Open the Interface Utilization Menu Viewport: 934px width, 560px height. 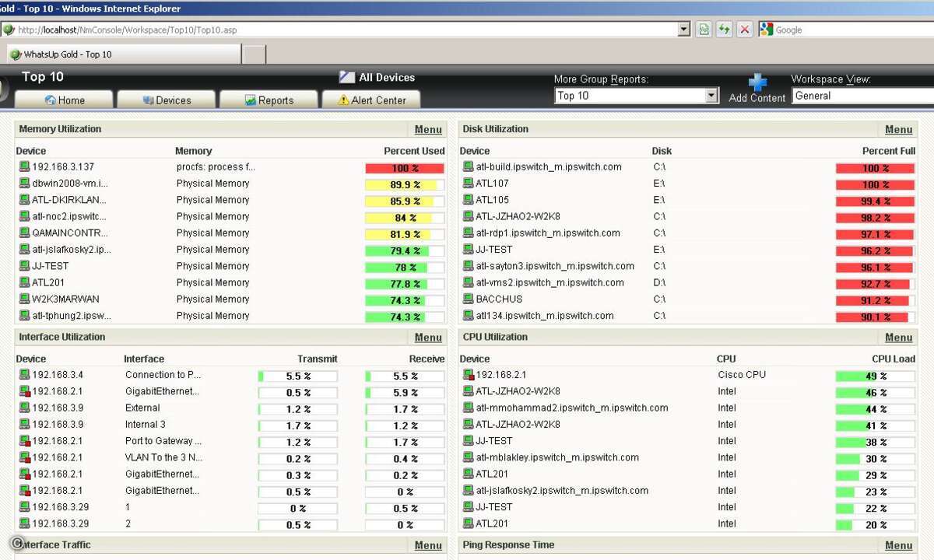click(x=428, y=338)
